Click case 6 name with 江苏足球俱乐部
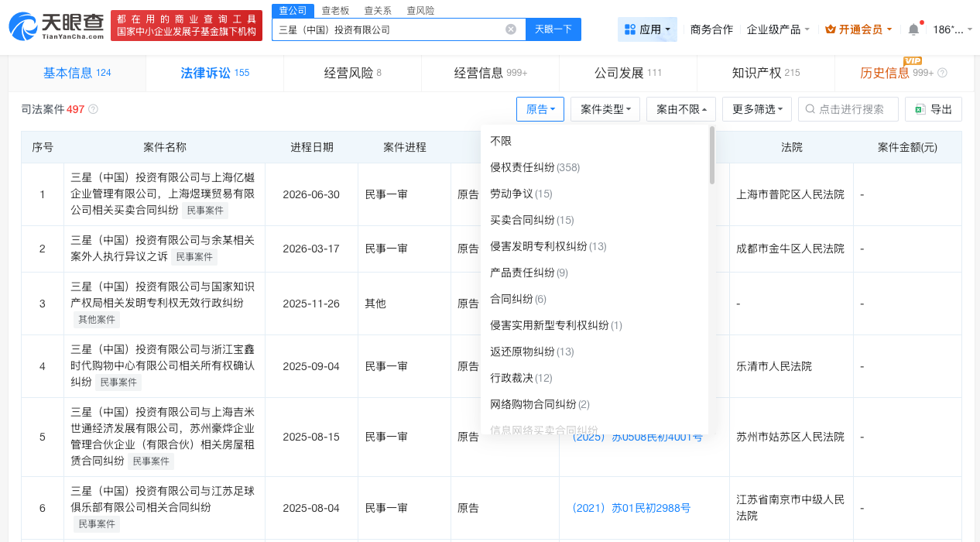 pos(163,500)
